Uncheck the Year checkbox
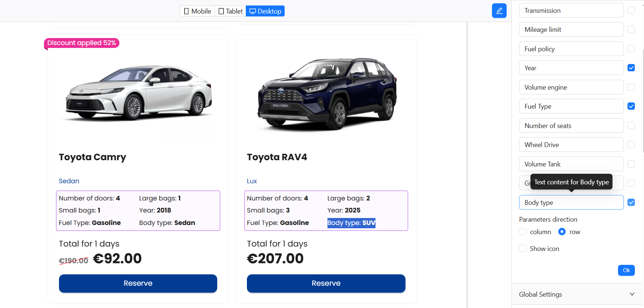The image size is (644, 308). [631, 68]
